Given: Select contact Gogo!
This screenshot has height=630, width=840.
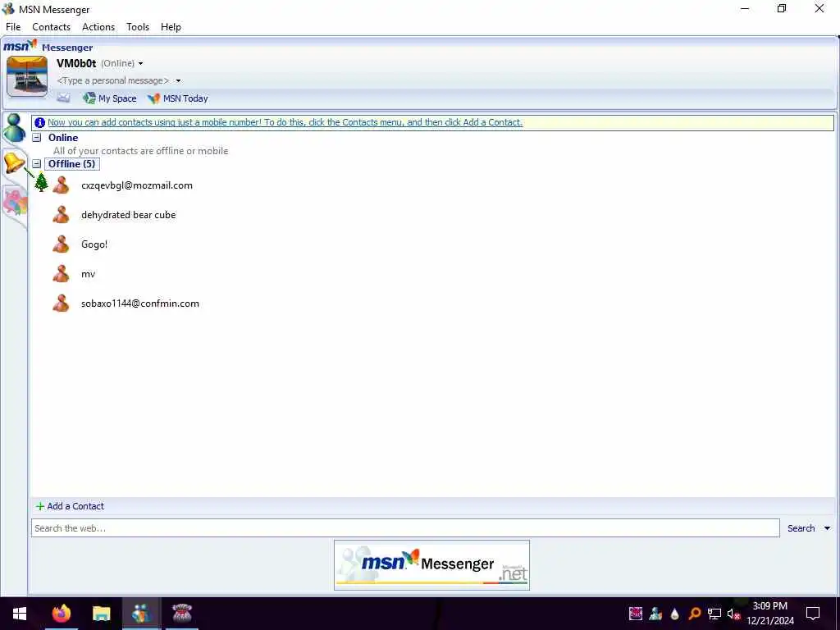Looking at the screenshot, I should [x=94, y=244].
